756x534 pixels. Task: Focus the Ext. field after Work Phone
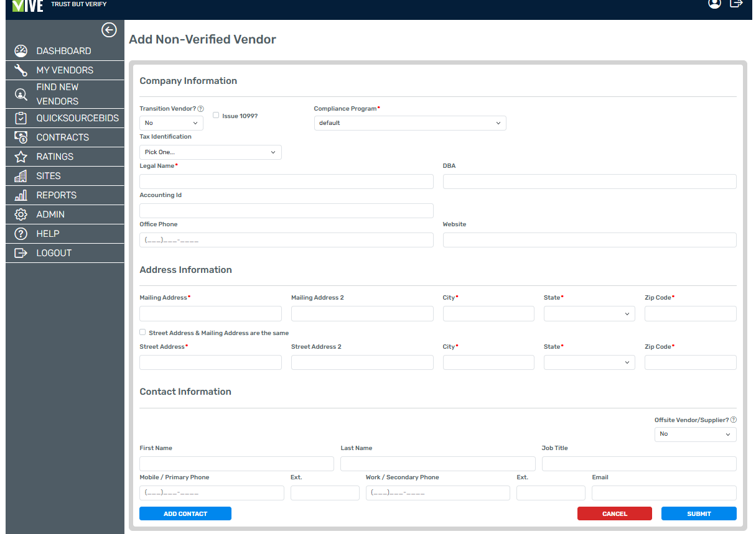point(551,493)
